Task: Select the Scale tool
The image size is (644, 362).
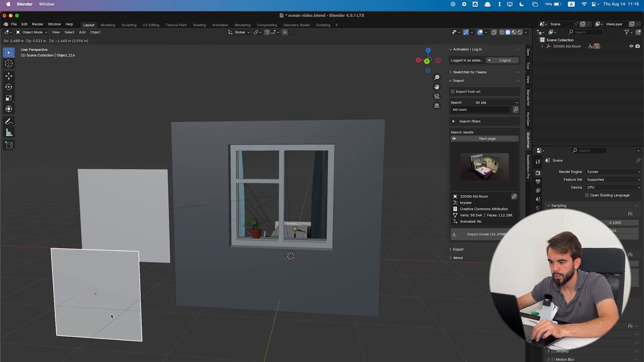Action: 9,98
